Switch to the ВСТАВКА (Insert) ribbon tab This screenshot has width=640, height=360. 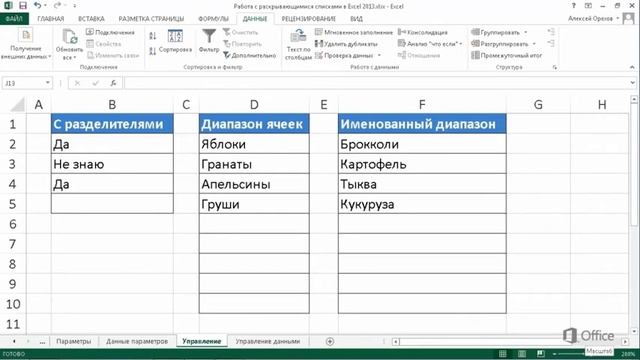[x=91, y=19]
